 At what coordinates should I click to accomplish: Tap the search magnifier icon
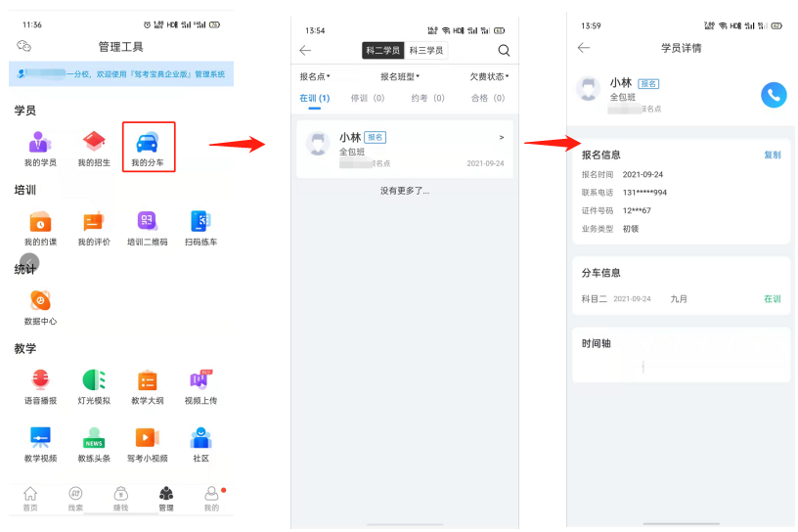pos(504,50)
